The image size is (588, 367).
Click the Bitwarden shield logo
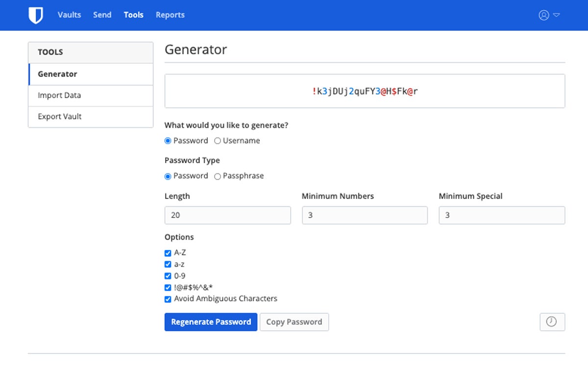point(36,15)
